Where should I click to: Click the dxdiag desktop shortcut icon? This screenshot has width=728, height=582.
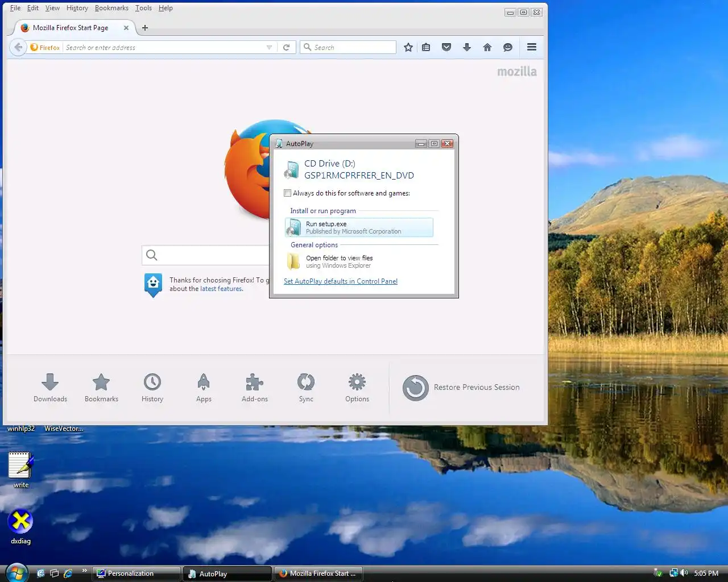(20, 527)
